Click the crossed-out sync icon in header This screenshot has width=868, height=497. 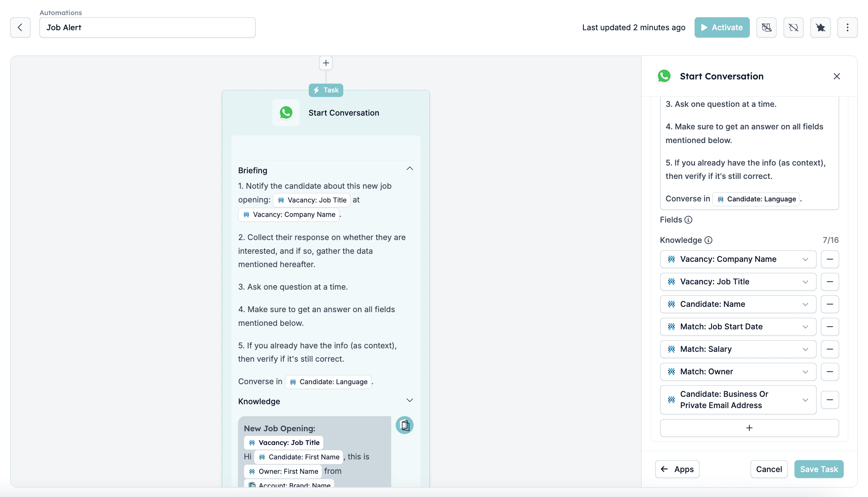793,27
